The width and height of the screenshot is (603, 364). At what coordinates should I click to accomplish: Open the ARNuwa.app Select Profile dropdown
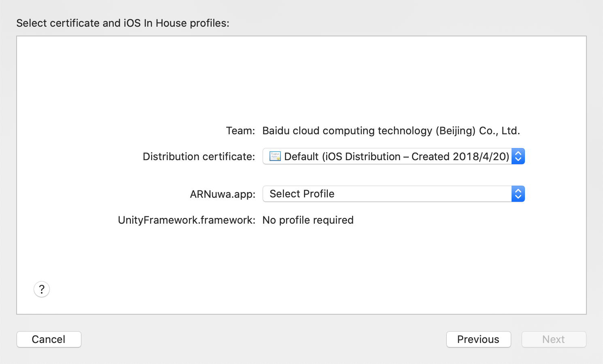(x=394, y=194)
